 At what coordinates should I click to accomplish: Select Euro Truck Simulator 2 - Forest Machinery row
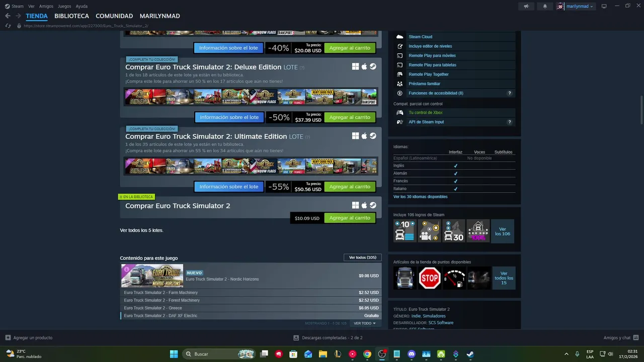(x=251, y=300)
